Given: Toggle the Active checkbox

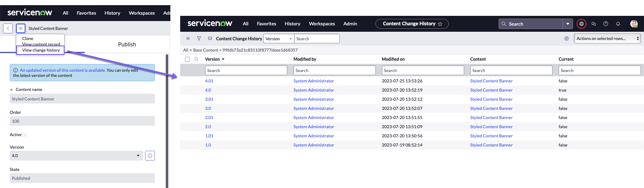Looking at the screenshot, I should click(25, 135).
